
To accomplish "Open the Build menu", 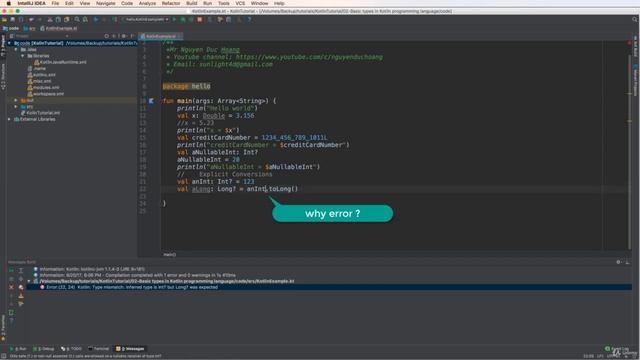I will [191, 3].
